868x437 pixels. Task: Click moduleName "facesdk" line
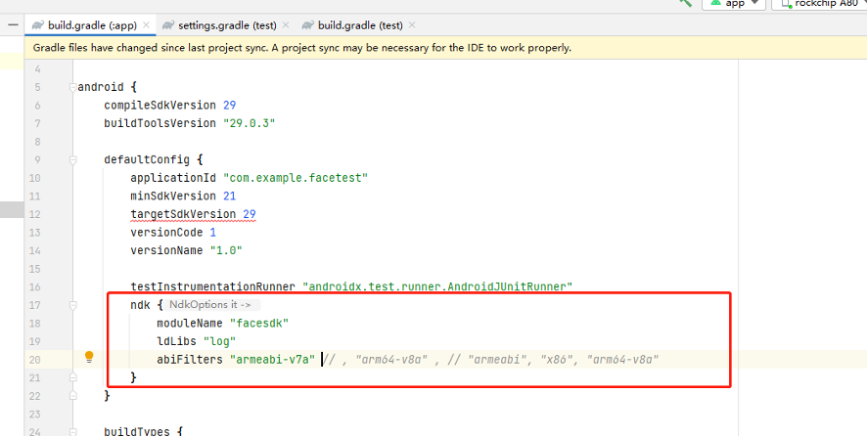point(222,323)
